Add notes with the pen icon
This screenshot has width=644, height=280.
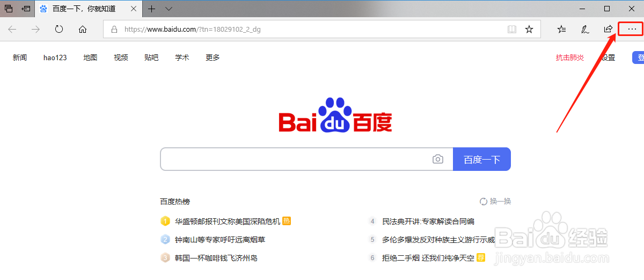(585, 30)
